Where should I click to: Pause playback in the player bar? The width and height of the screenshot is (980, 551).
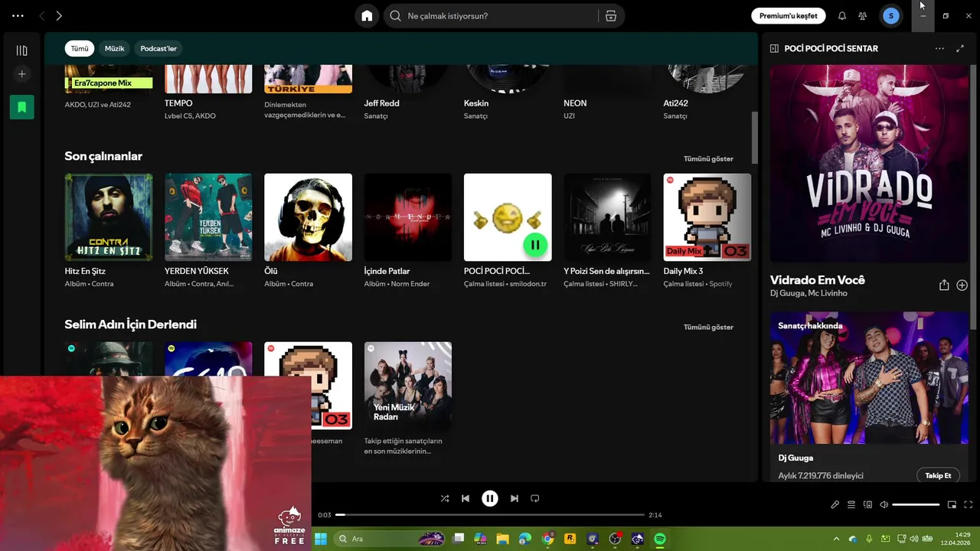point(490,498)
